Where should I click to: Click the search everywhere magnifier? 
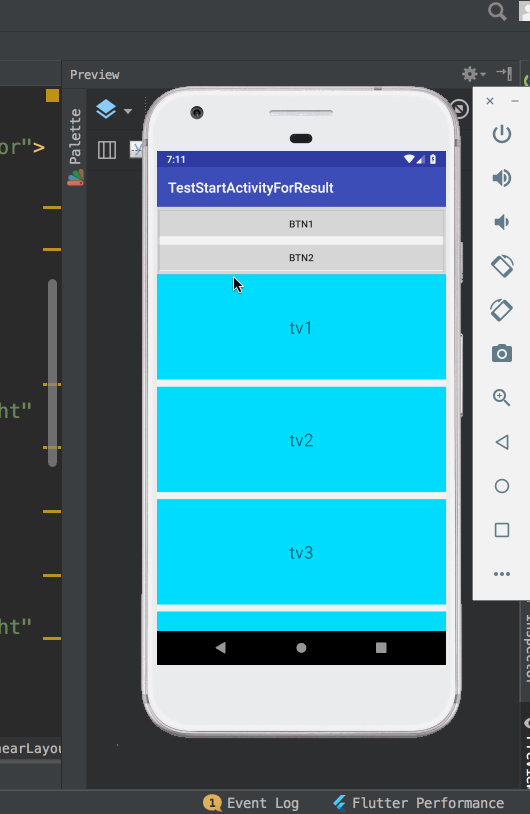[497, 11]
